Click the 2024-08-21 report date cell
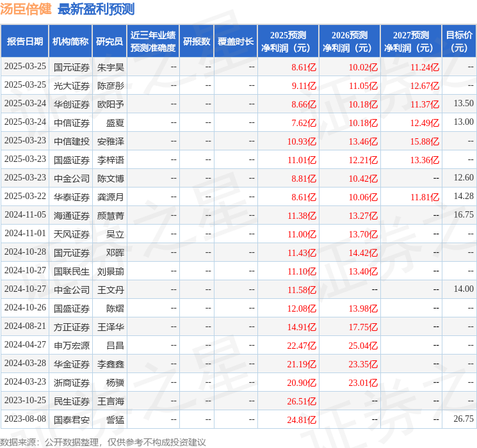The image size is (477, 448). point(25,326)
